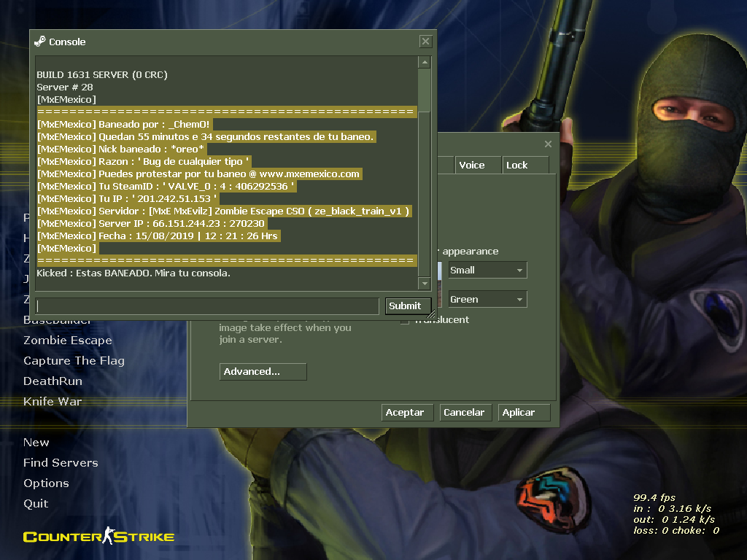Viewport: 747px width, 560px height.
Task: Click the Cancelar button
Action: coord(465,413)
